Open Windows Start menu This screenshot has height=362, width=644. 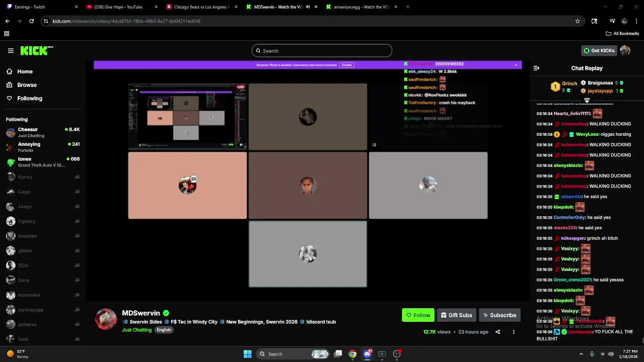[x=248, y=354]
